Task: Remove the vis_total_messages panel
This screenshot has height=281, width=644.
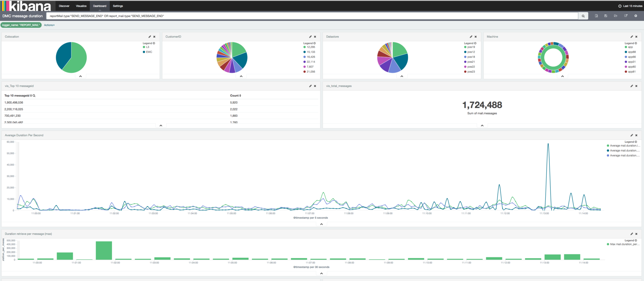Action: pos(636,86)
